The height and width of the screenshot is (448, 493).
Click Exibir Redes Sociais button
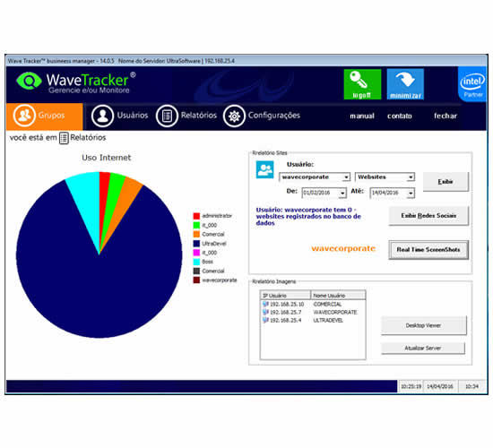click(x=428, y=216)
